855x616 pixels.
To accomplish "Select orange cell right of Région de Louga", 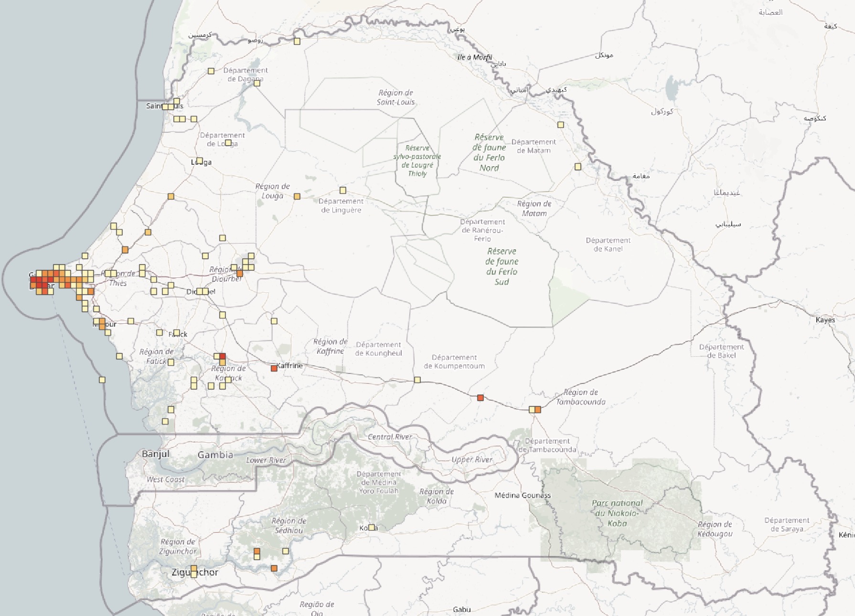I will click(297, 196).
